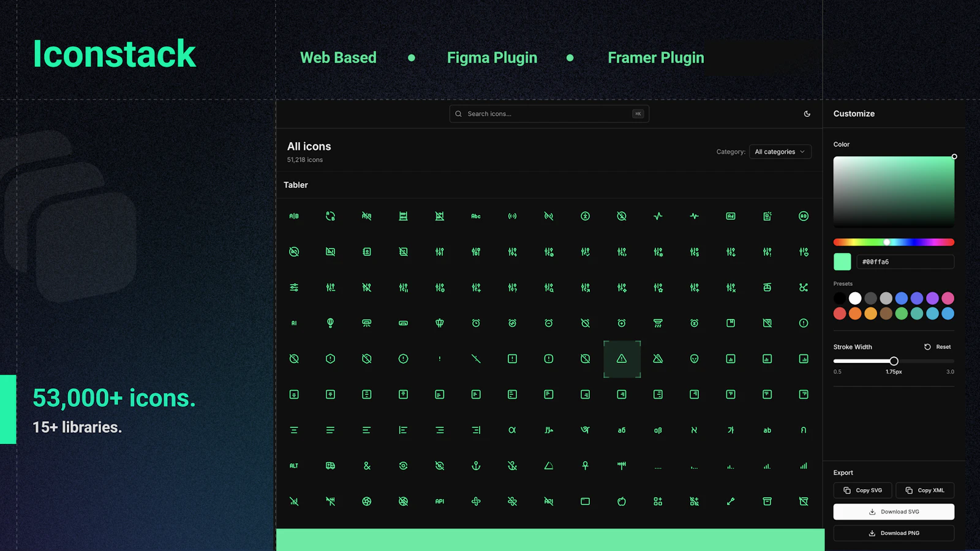This screenshot has width=980, height=551.
Task: Toggle dark mode with moon icon
Action: point(807,114)
